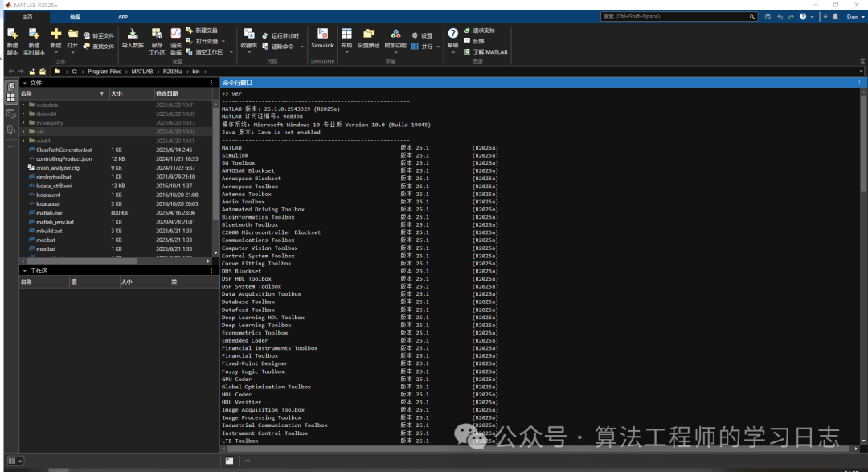Click the 保存工作区 (Save Workspace) icon
The width and height of the screenshot is (868, 472).
157,35
